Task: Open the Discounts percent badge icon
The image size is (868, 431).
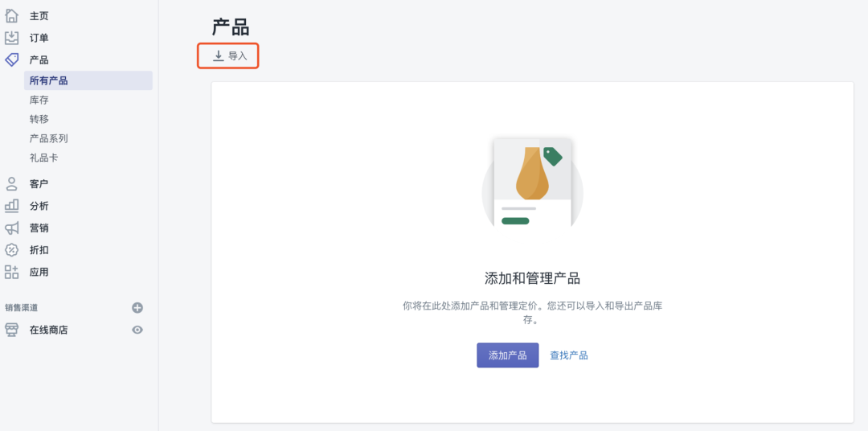Action: tap(11, 250)
